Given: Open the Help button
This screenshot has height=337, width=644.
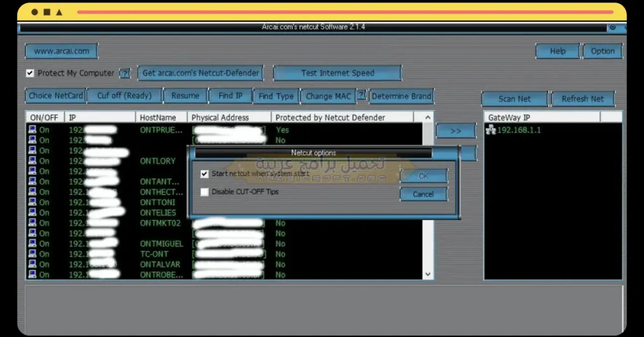Looking at the screenshot, I should 557,52.
